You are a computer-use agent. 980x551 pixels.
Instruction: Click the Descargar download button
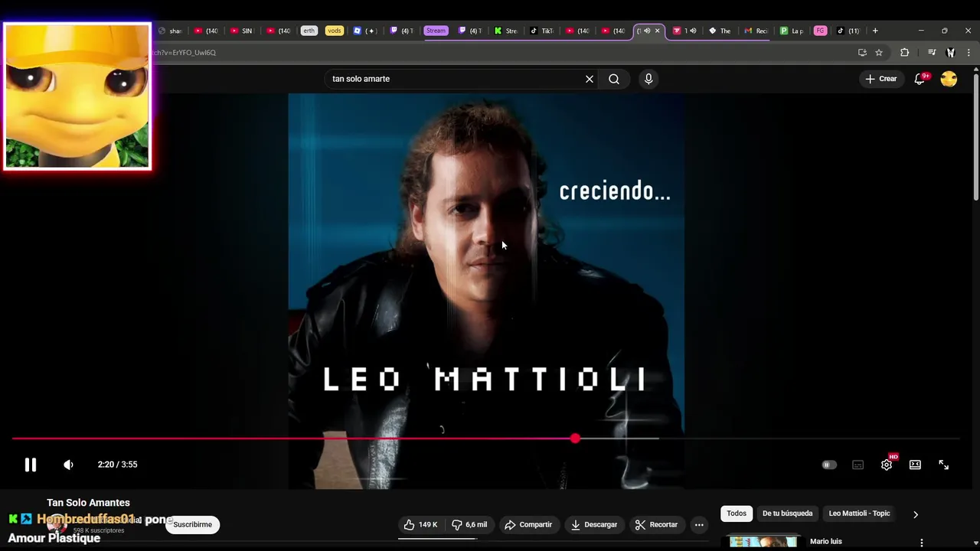click(x=594, y=524)
